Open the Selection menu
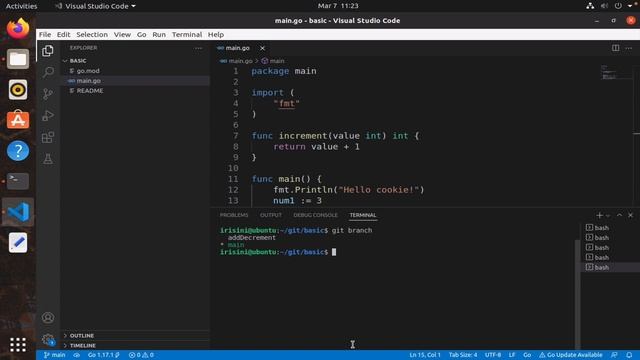This screenshot has width=640, height=360. coord(92,35)
